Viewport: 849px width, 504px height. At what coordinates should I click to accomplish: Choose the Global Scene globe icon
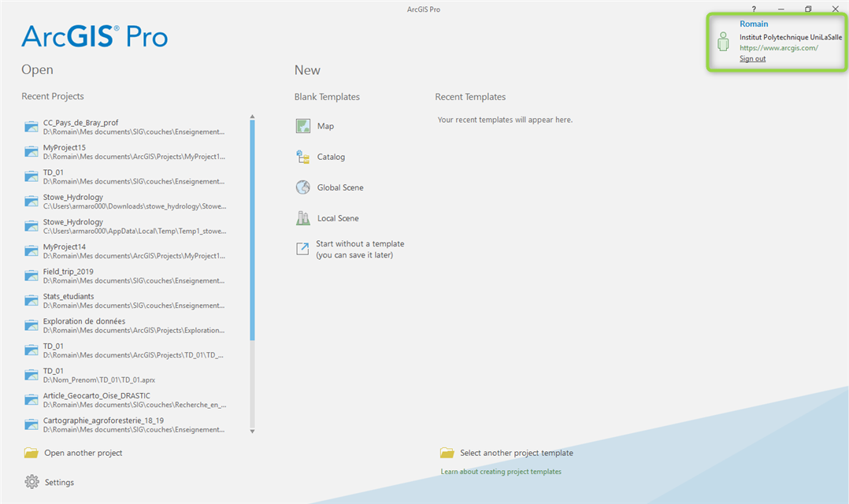point(302,187)
